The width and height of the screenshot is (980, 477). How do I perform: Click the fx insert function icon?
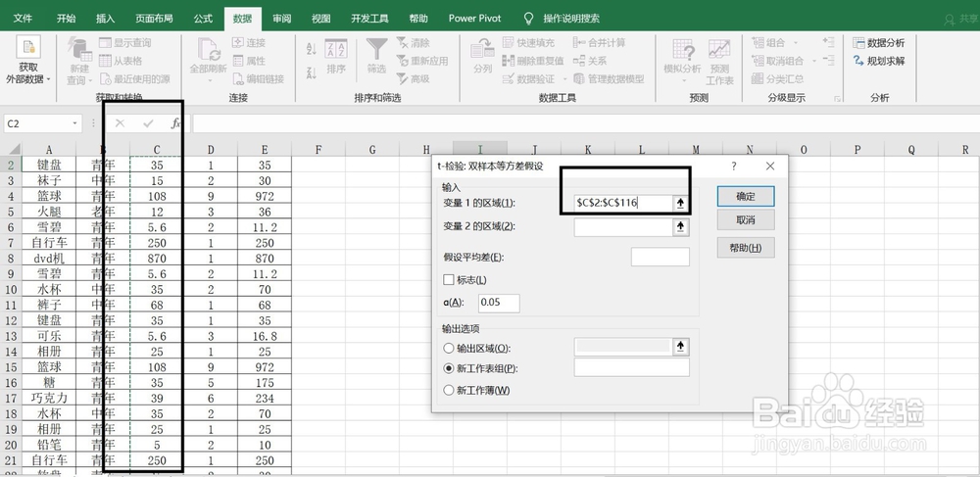coord(175,123)
